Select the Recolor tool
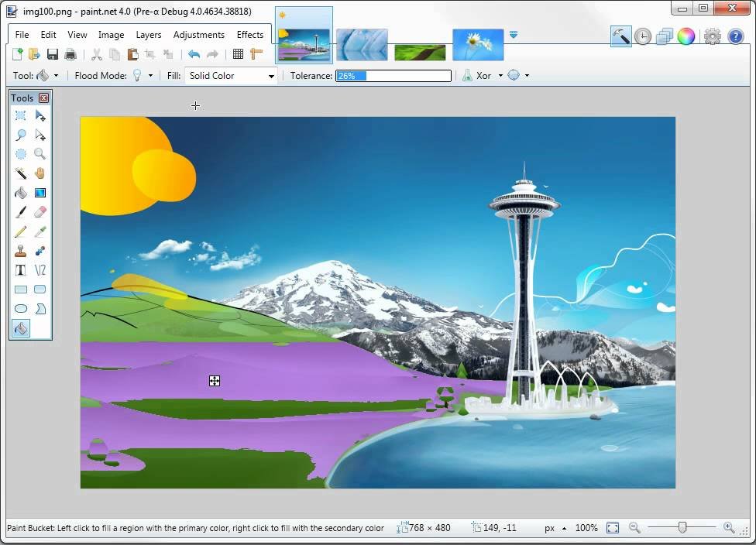 click(x=40, y=251)
